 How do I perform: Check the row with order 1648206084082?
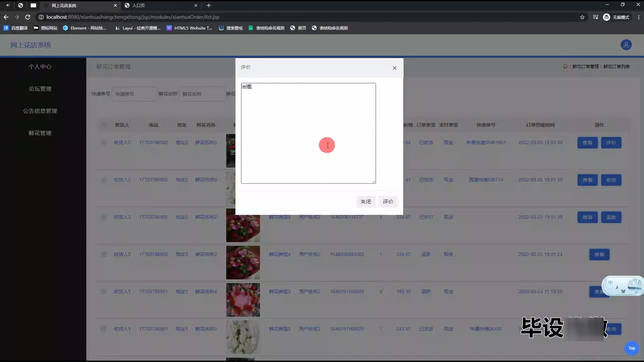[104, 254]
